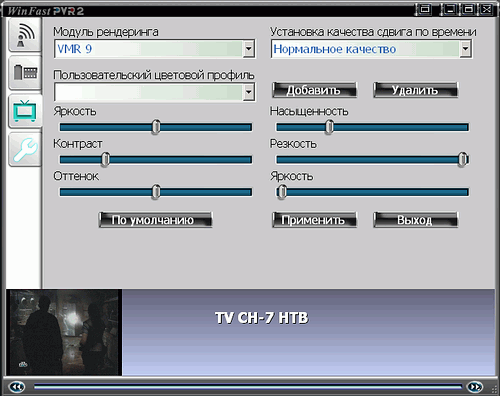
Task: Click the TV preview video thumbnail
Action: point(65,332)
